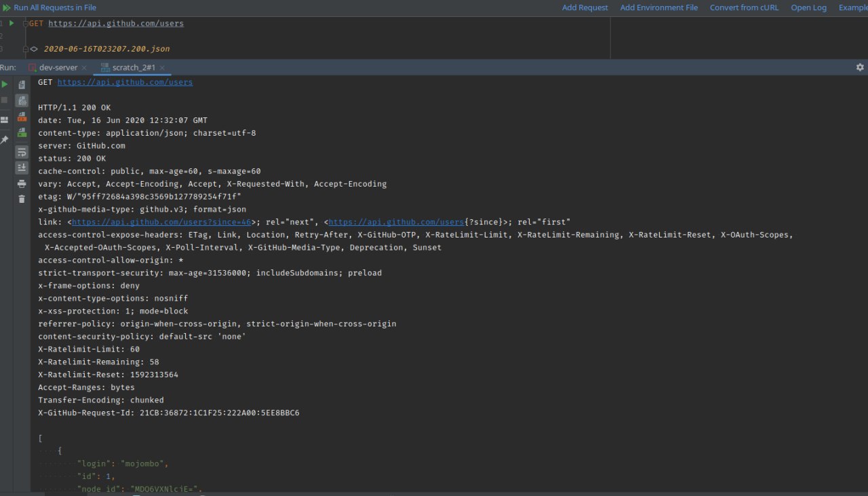Open the Restore Layout icon in Run sidebar
The height and width of the screenshot is (496, 868).
pos(5,119)
